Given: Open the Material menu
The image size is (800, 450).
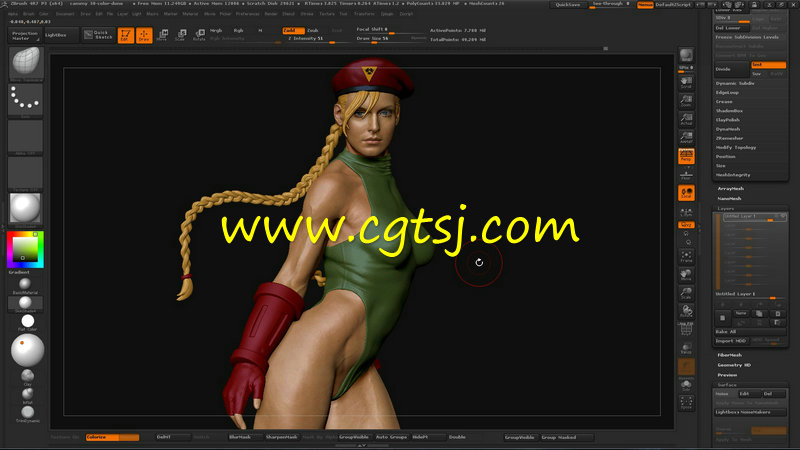Looking at the screenshot, I should click(x=190, y=14).
